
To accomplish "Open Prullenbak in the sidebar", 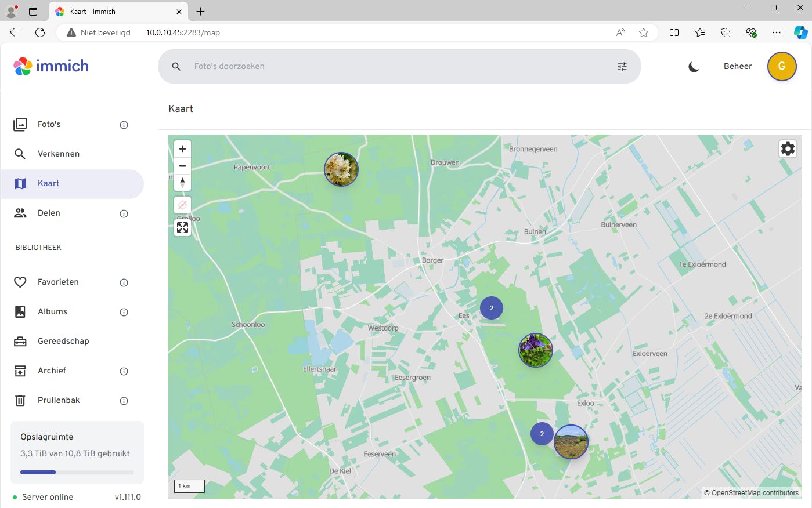I will (x=73, y=400).
